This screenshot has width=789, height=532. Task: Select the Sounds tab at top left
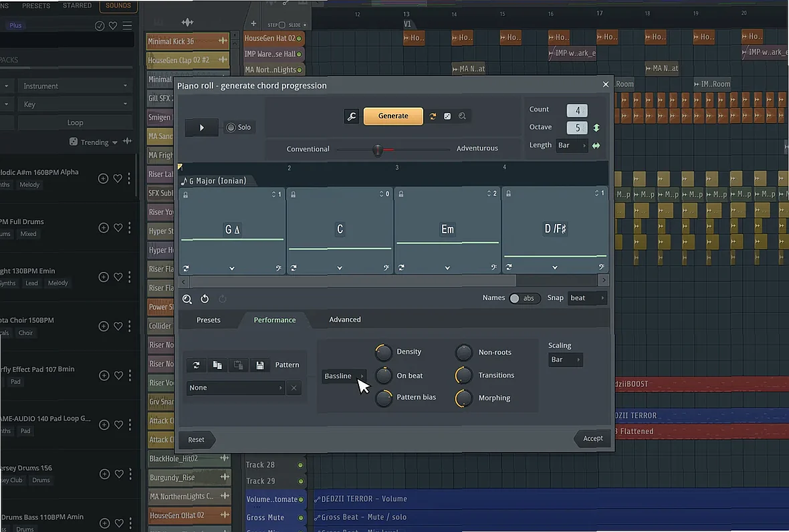(x=118, y=5)
